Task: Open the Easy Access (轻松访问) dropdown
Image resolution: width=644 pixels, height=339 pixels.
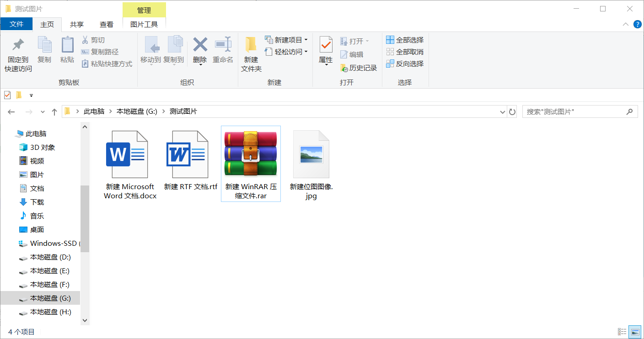Action: [286, 52]
